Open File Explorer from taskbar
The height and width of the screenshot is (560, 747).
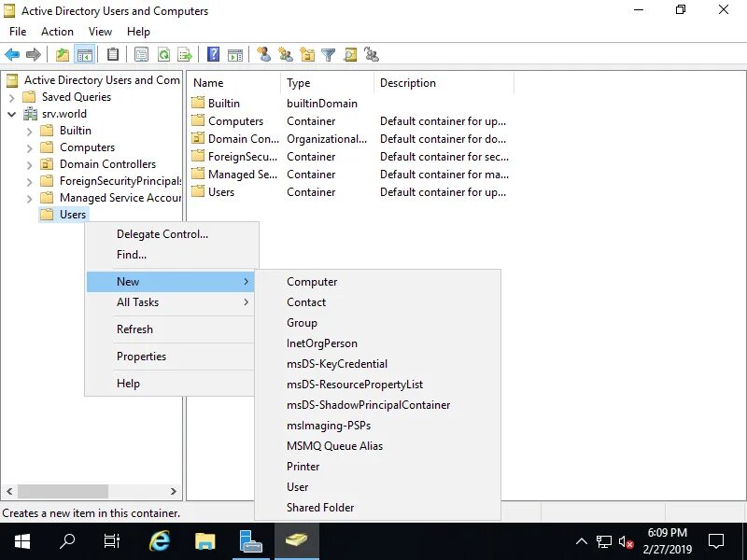point(205,541)
